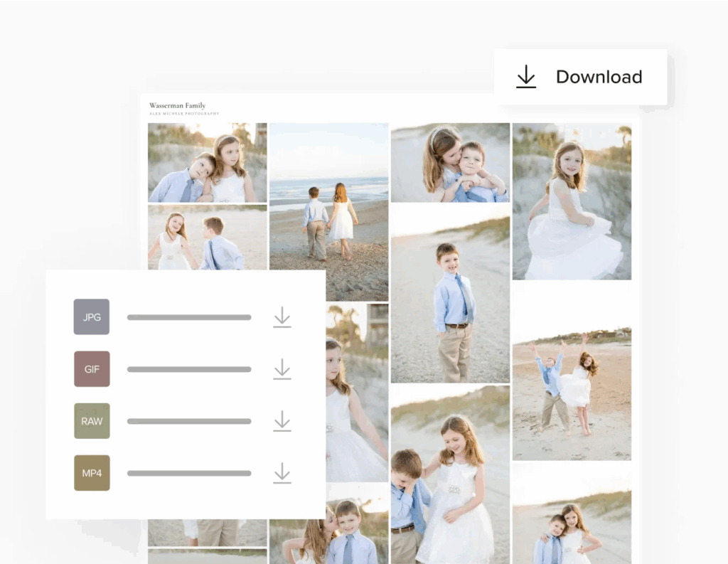This screenshot has width=728, height=564.
Task: Open top-left photo of siblings leaning together
Action: (208, 163)
